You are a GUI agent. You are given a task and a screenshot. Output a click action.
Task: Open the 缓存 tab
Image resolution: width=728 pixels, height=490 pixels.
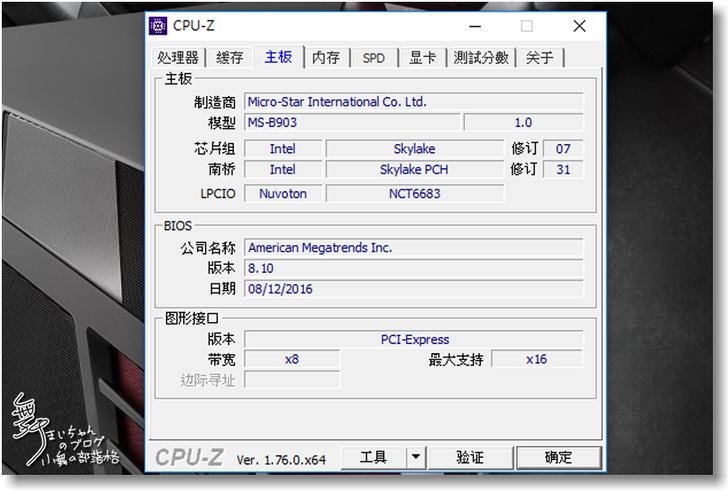click(229, 58)
